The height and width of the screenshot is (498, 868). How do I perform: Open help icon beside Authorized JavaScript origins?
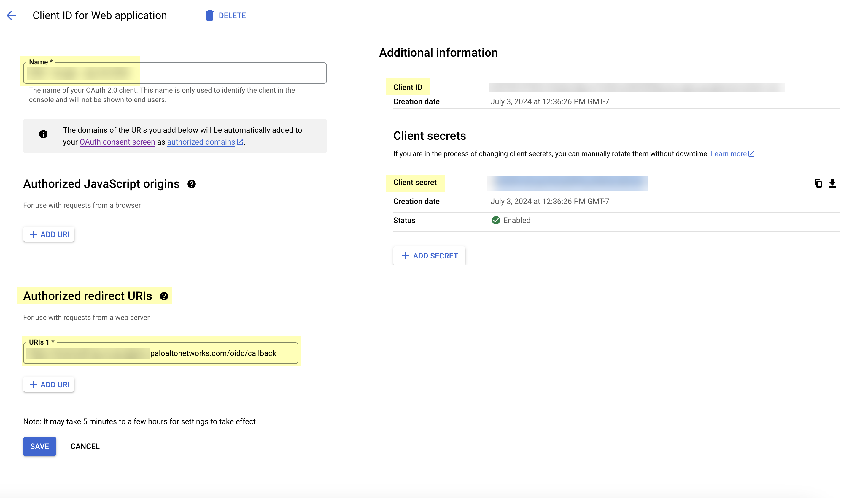tap(191, 184)
